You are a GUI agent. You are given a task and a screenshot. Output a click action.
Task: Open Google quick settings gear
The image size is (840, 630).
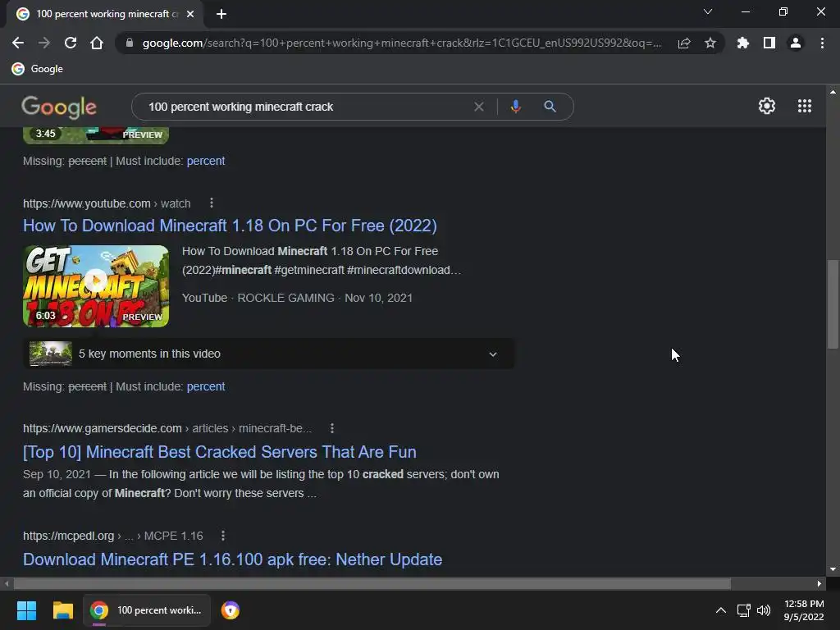click(767, 106)
